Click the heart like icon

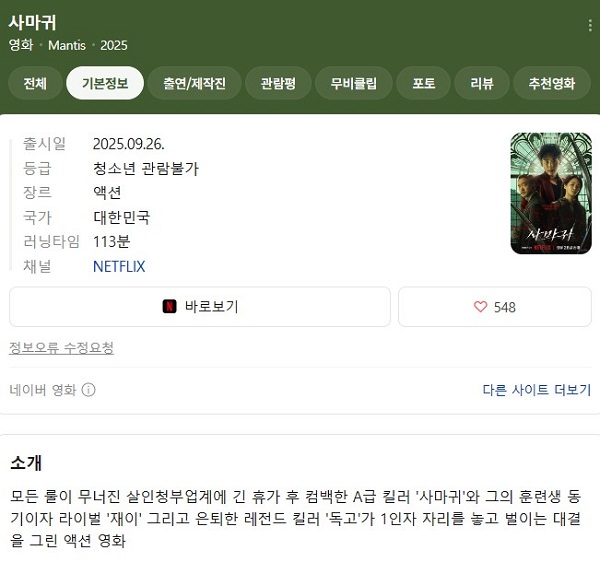[x=480, y=307]
